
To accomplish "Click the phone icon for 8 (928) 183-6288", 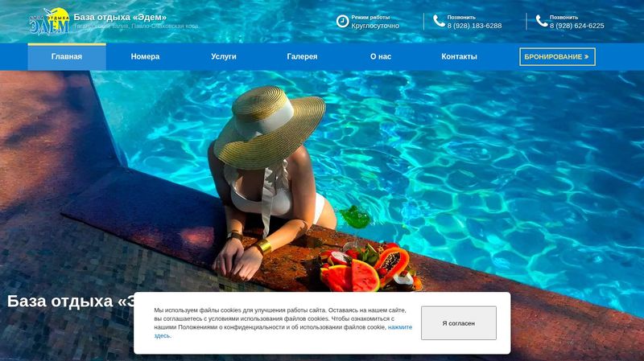I will click(439, 21).
